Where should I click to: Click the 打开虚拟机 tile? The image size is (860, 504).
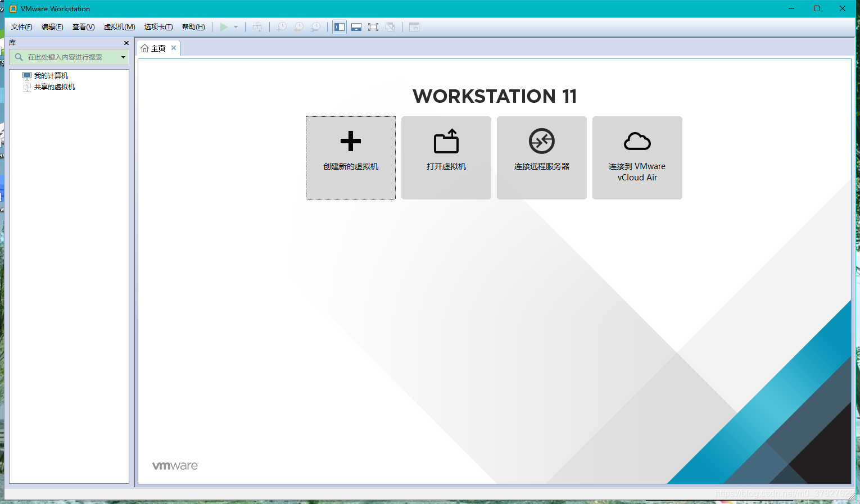(x=446, y=158)
